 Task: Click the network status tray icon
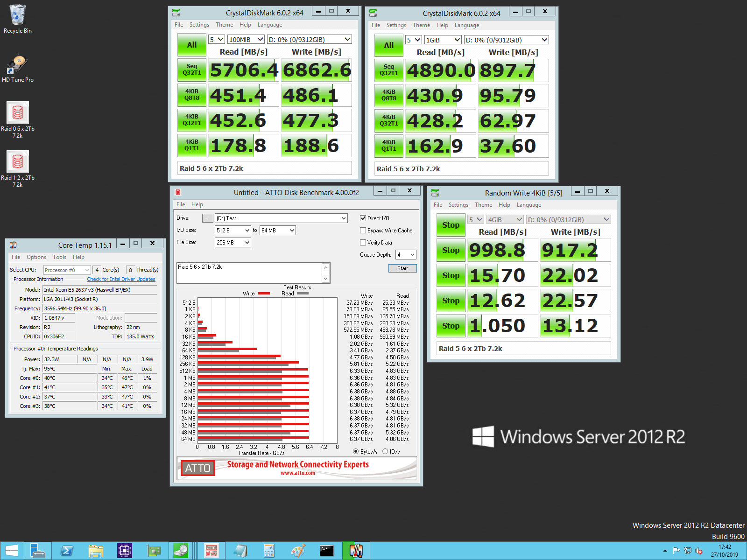tap(688, 551)
